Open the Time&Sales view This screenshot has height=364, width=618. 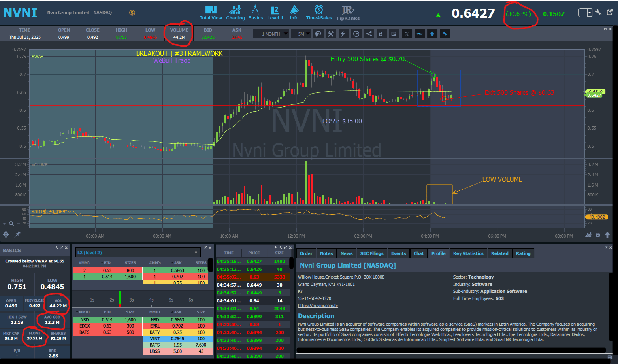[319, 13]
